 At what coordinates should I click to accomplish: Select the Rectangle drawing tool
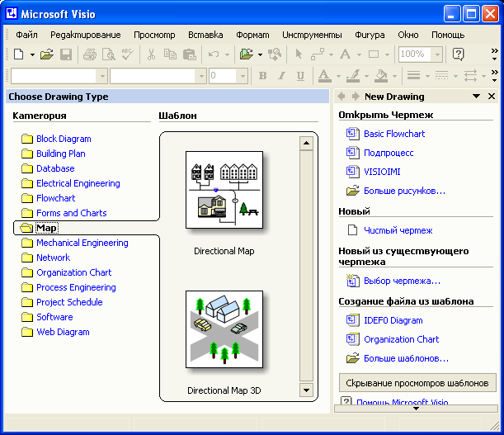point(374,54)
